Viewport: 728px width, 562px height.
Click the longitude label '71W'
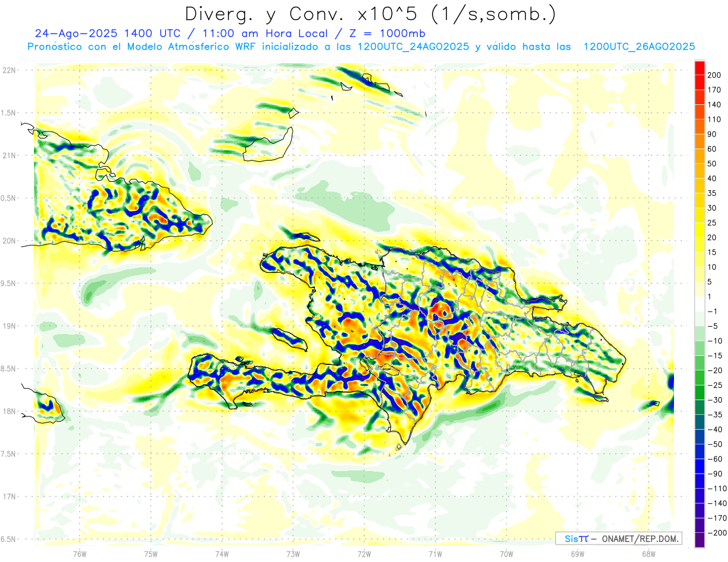pos(435,553)
